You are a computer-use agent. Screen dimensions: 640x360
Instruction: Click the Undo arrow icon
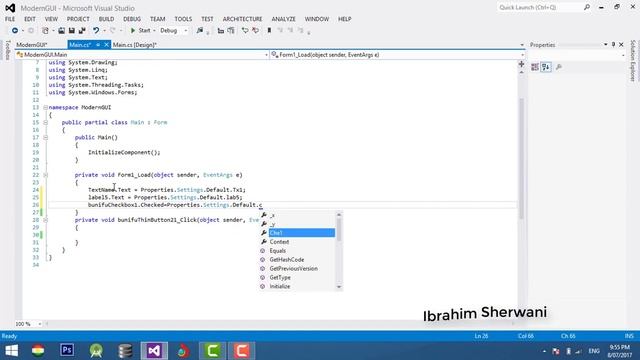click(x=96, y=31)
